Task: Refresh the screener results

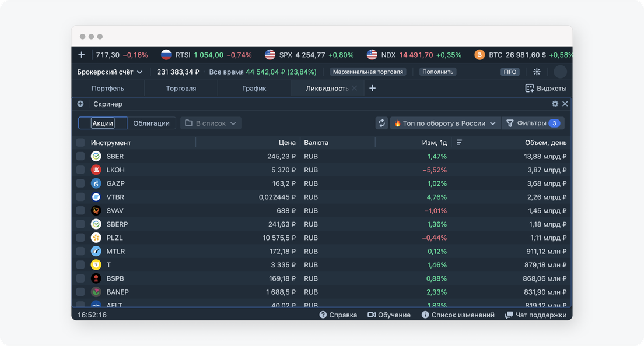Action: click(381, 123)
